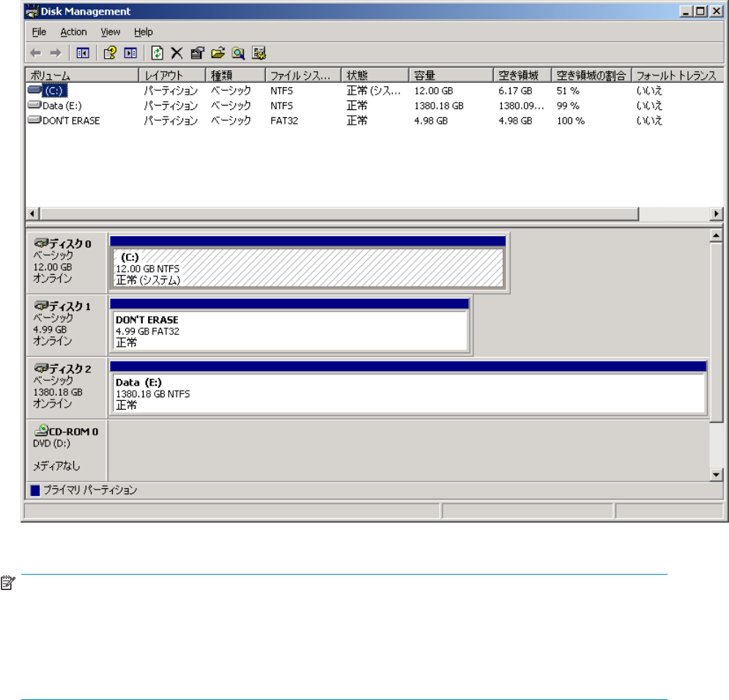Click the Refresh toolbar icon
The image size is (729, 700).
[158, 53]
